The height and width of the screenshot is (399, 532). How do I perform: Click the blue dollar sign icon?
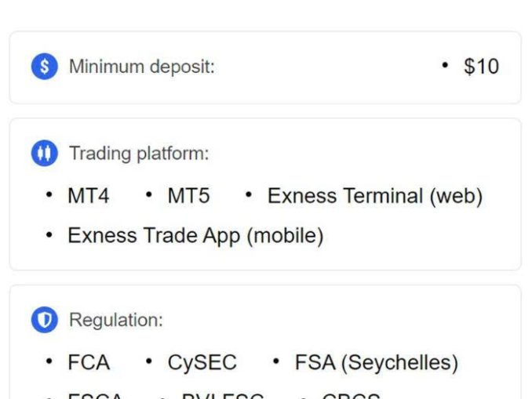click(44, 67)
